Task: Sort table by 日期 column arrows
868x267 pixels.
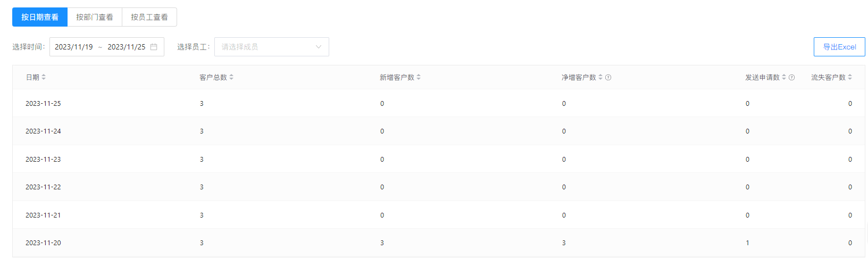Action: [44, 77]
